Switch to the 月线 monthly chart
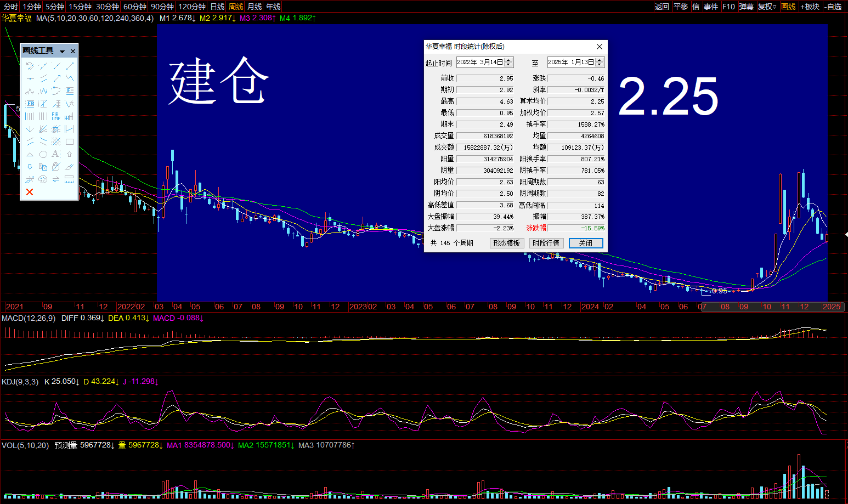Image resolution: width=848 pixels, height=504 pixels. coord(255,7)
